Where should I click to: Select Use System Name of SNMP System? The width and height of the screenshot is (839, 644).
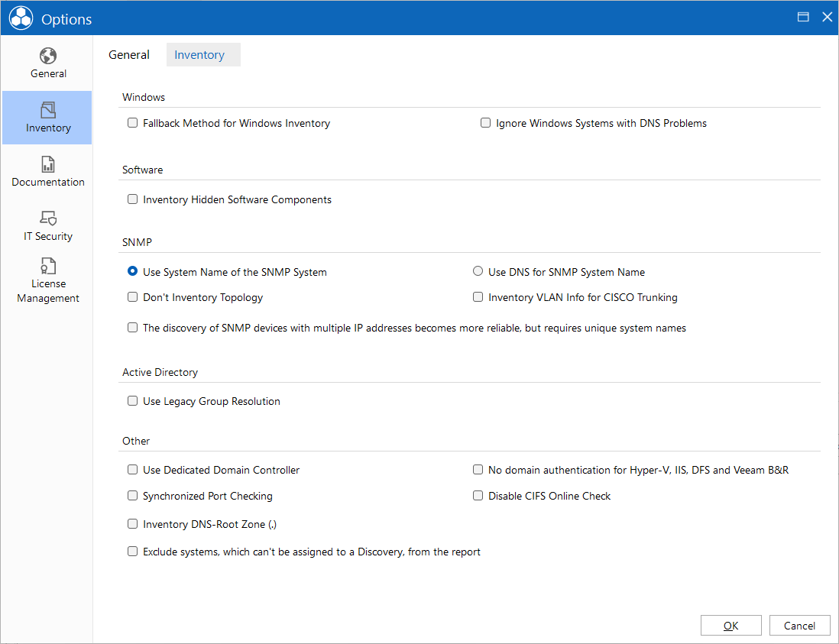point(132,271)
